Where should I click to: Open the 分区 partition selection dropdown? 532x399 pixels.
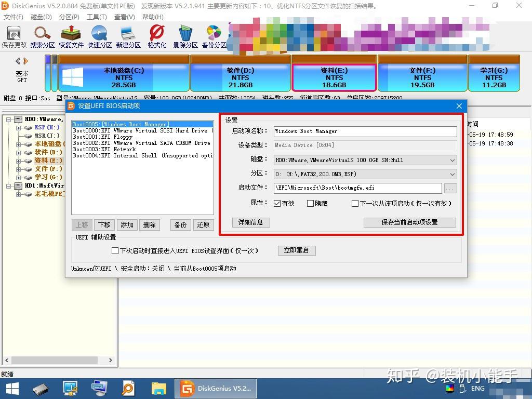click(451, 174)
